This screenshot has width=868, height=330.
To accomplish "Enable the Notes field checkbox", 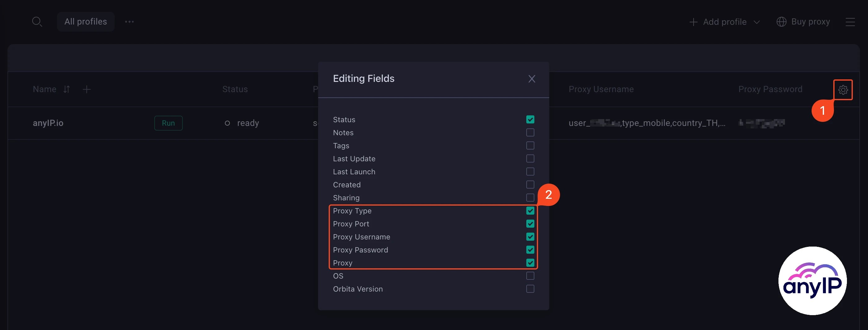I will [x=530, y=132].
